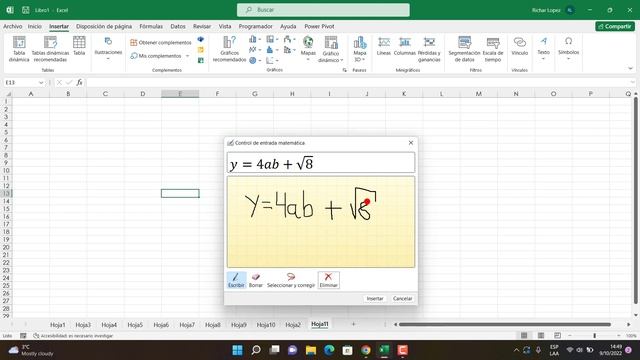
Task: Open Mis complementos
Action: 156,56
